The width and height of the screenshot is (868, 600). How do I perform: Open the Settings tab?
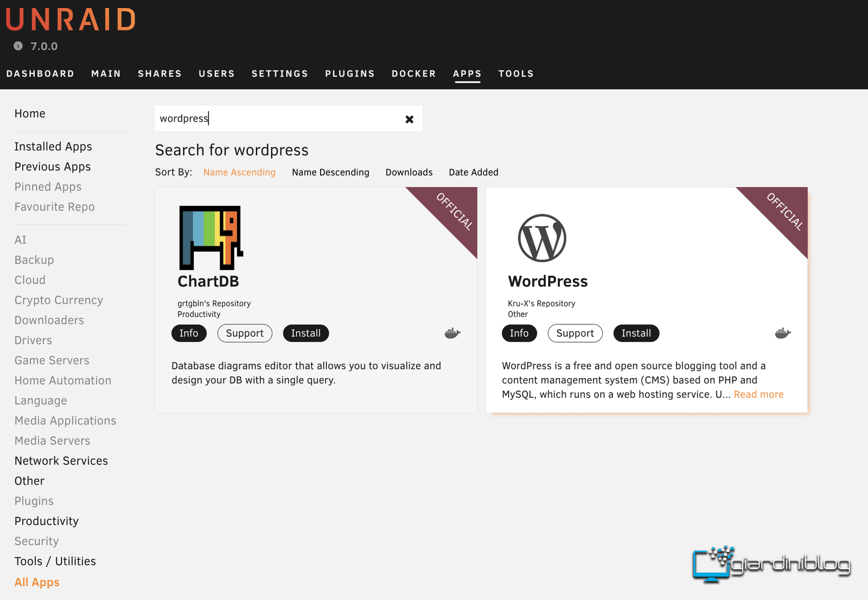[280, 74]
